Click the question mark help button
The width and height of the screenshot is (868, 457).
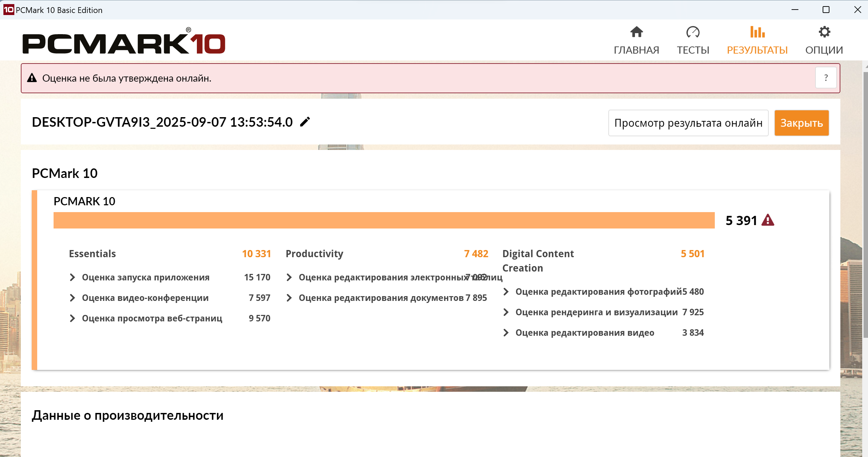[x=826, y=78]
